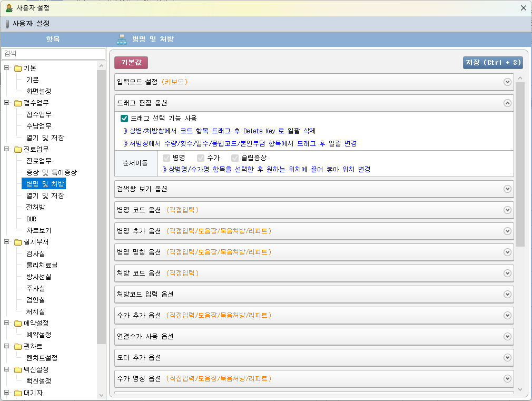Click the 접수업무 folder icon

18,103
